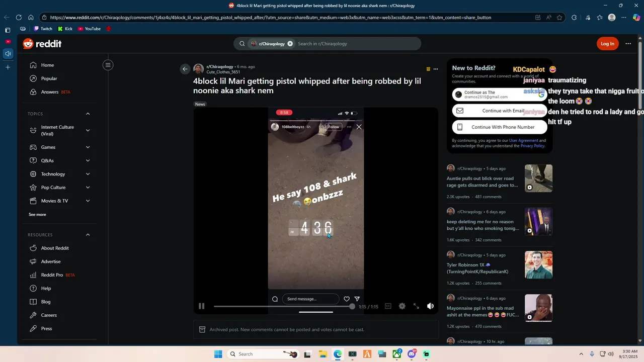Open the YouTube bookmark

tap(90, 29)
